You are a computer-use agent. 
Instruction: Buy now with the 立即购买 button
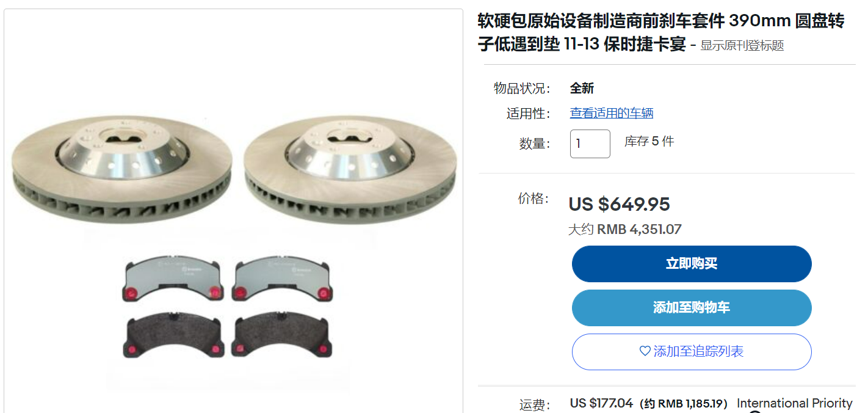pos(692,264)
